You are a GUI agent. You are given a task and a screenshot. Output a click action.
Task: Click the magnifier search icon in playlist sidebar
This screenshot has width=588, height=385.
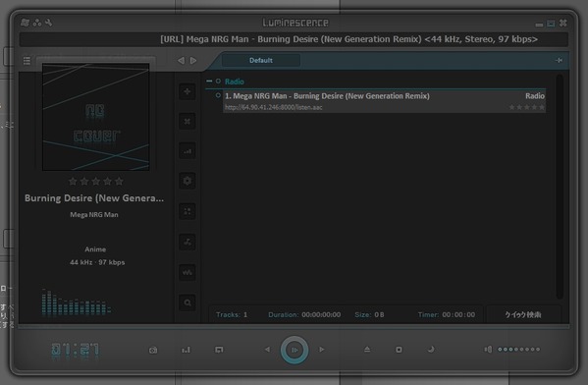point(187,302)
